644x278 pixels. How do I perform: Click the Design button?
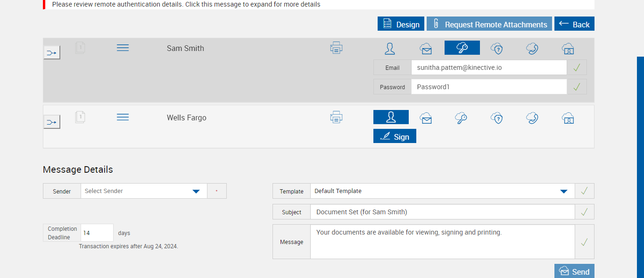pos(401,24)
